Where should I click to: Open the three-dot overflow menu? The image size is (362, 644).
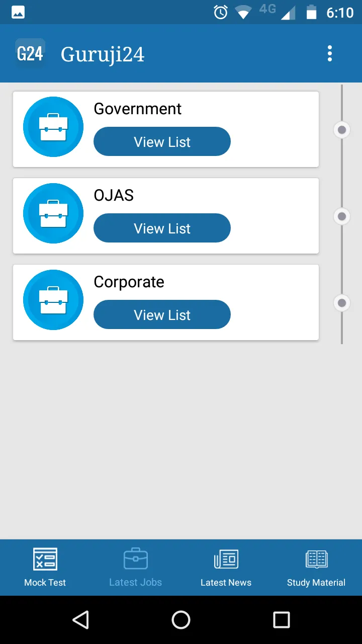330,53
